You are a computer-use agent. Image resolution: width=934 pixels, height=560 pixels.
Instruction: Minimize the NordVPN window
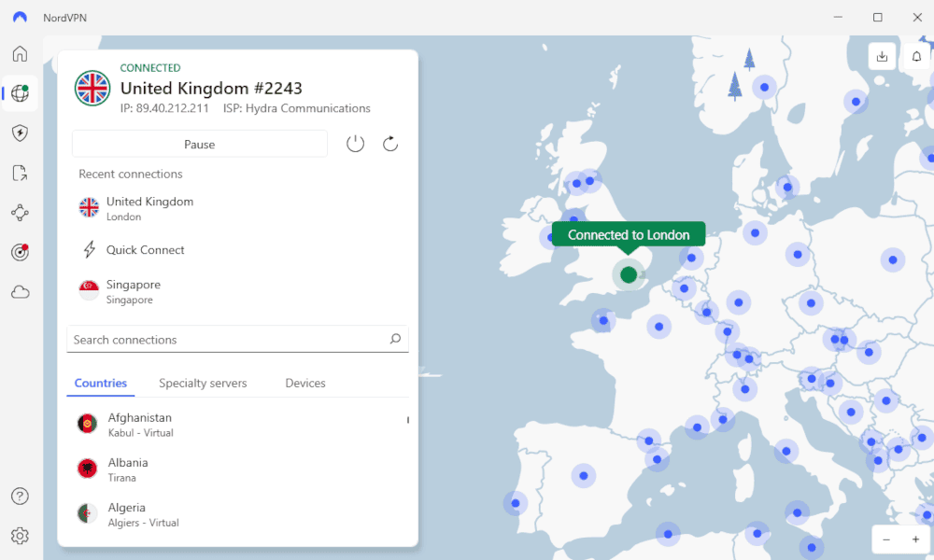[838, 17]
